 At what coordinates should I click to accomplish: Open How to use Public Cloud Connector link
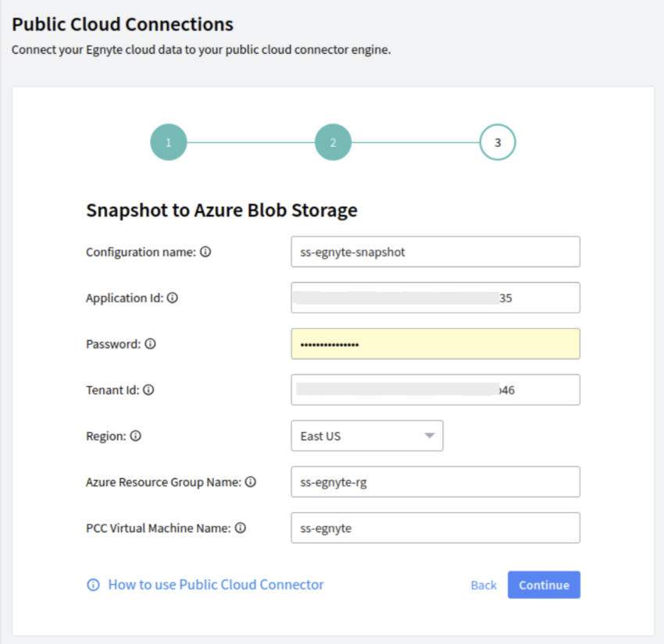tap(216, 585)
